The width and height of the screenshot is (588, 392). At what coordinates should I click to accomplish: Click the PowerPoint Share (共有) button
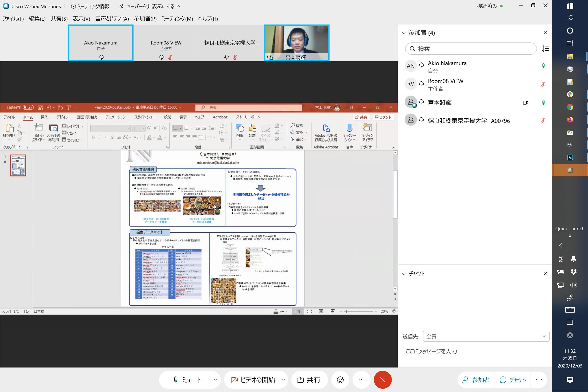361,117
